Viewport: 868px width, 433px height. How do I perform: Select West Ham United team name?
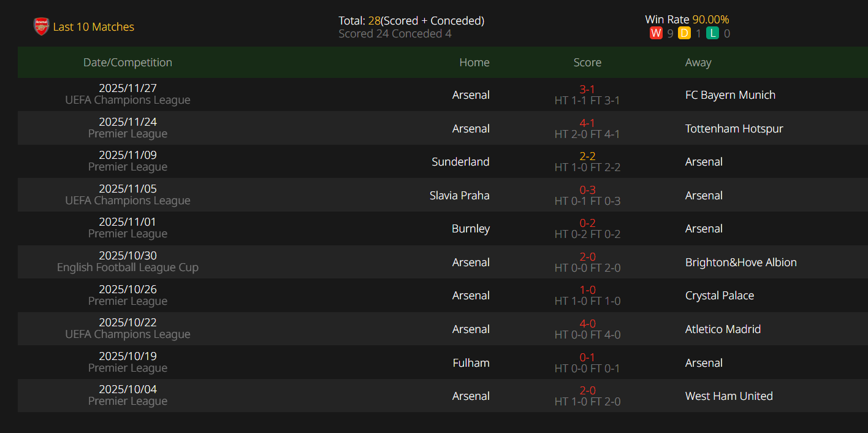[x=729, y=396]
